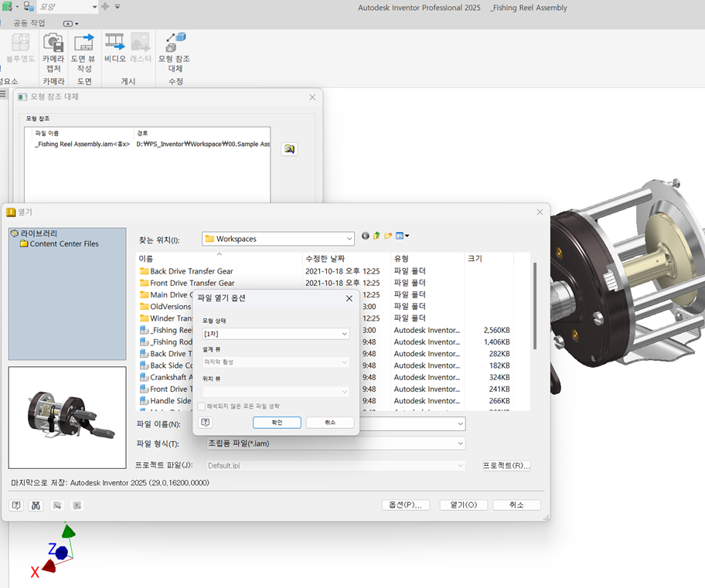
Task: Open the 프로젝트 파일 Default.ipj dropdown
Action: (335, 465)
